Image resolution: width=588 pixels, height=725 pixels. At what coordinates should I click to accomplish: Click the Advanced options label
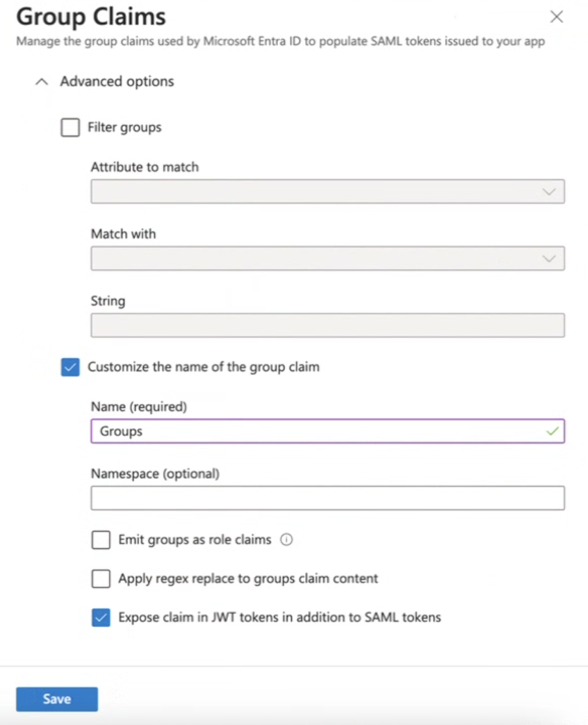[x=117, y=82]
